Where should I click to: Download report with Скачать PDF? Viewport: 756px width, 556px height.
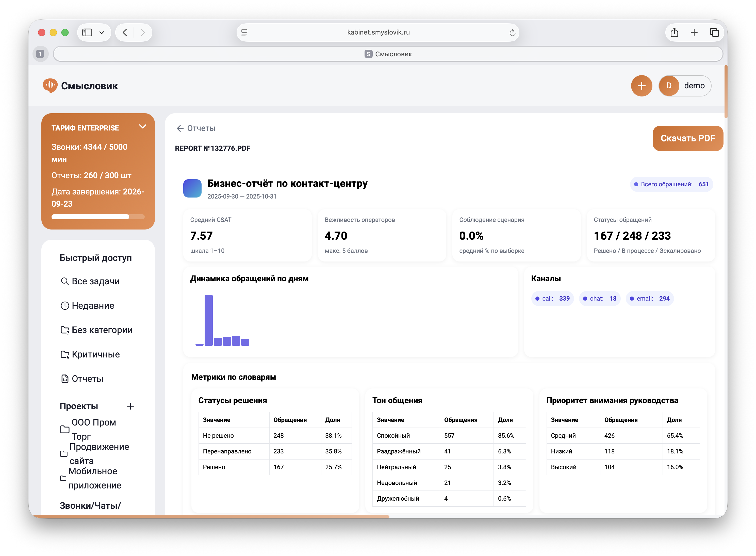[687, 138]
